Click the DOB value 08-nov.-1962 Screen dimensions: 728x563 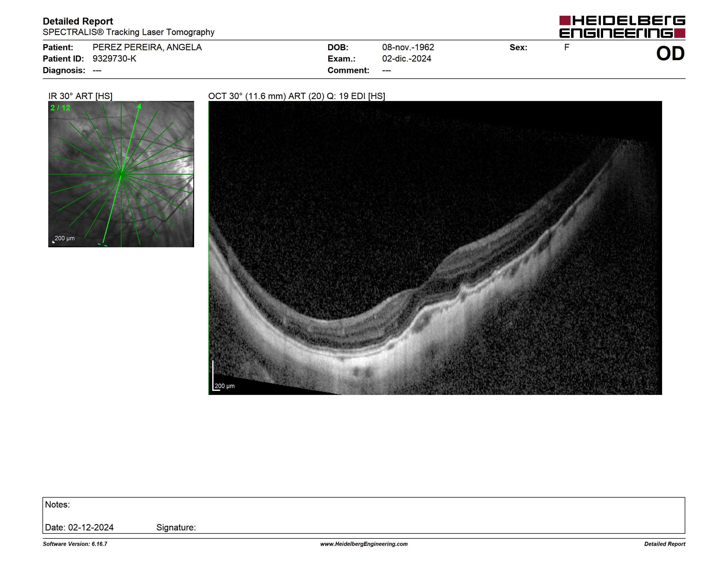[408, 47]
